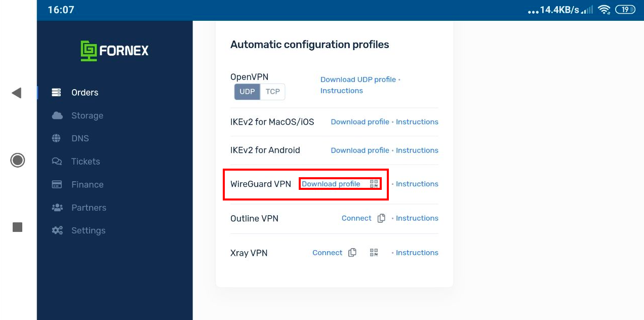
Task: Tap the Android home circle button
Action: [x=18, y=161]
